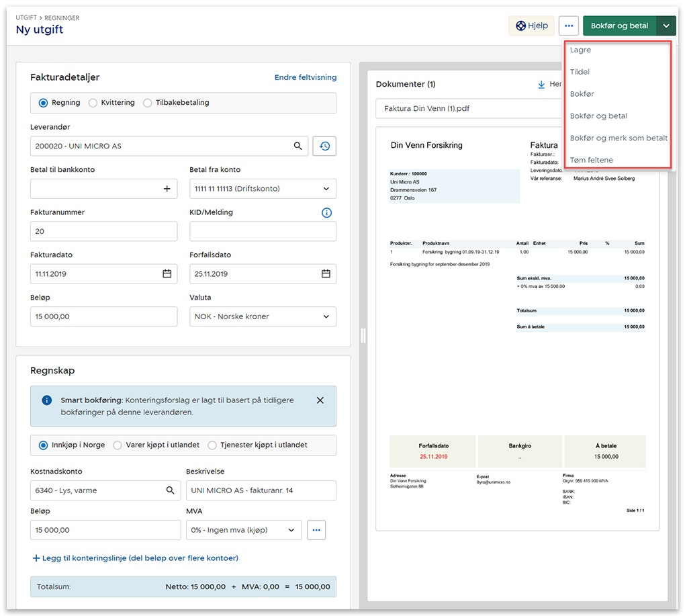Image resolution: width=685 pixels, height=616 pixels.
Task: Click the Fakturanummer input field
Action: click(104, 231)
